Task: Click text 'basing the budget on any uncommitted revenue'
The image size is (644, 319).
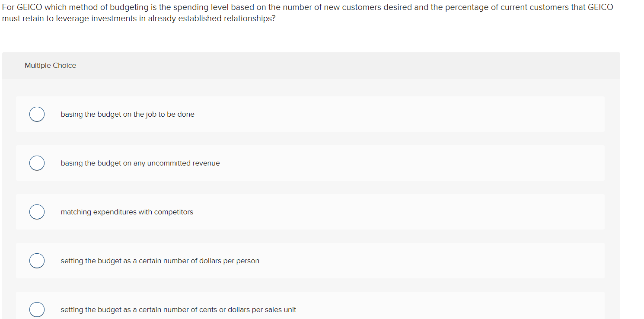Action: click(x=140, y=163)
